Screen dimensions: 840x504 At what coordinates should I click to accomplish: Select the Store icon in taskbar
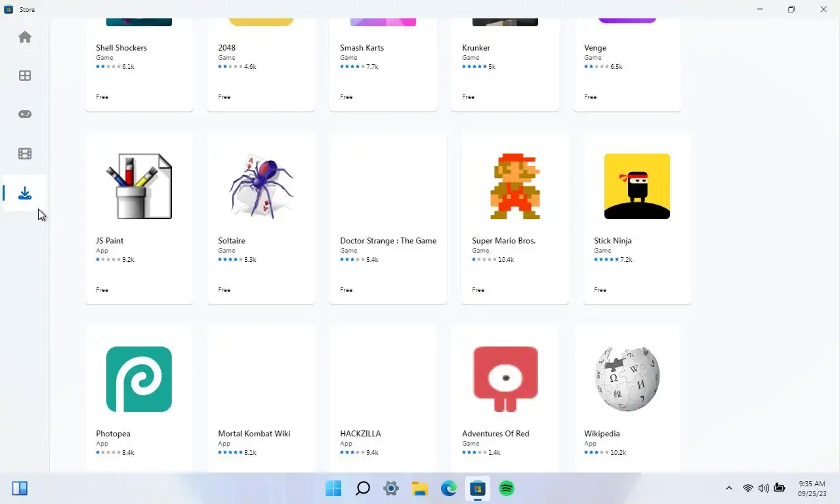(478, 488)
